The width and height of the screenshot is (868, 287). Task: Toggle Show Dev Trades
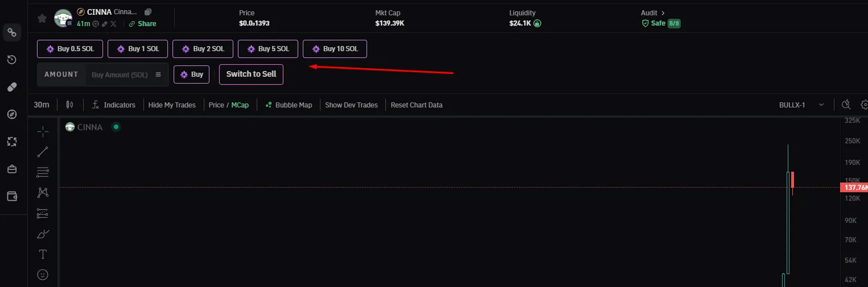[x=351, y=105]
